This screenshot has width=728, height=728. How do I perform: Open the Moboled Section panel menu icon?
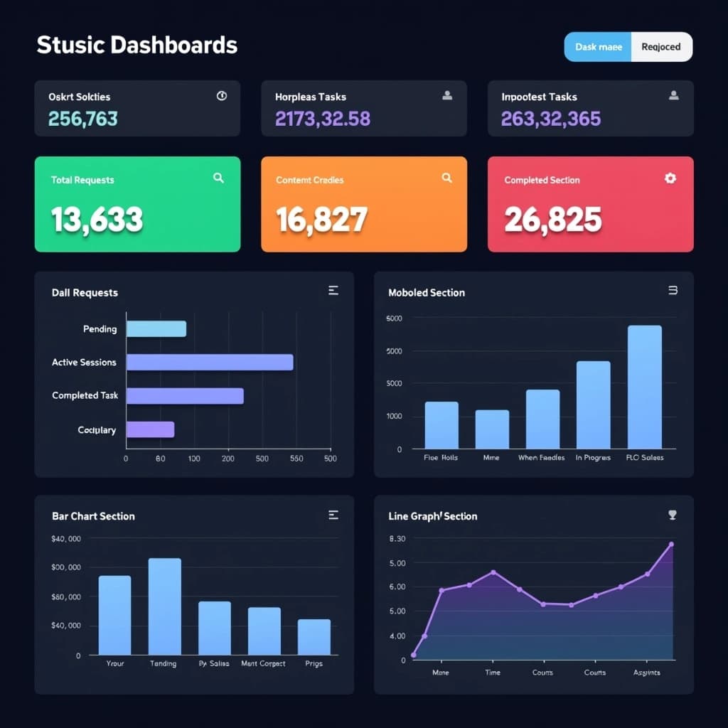673,290
